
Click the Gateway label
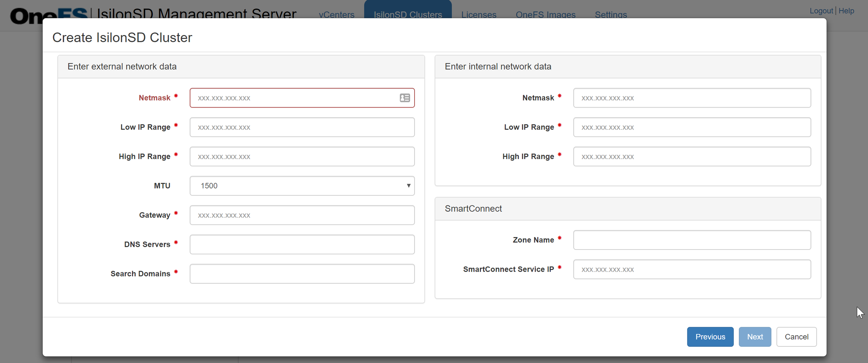click(x=155, y=215)
